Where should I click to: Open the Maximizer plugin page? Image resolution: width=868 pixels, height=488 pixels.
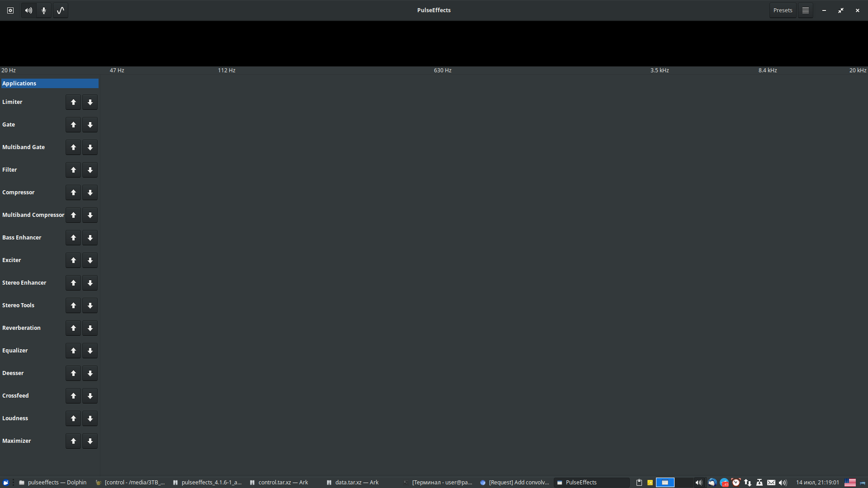pos(17,441)
